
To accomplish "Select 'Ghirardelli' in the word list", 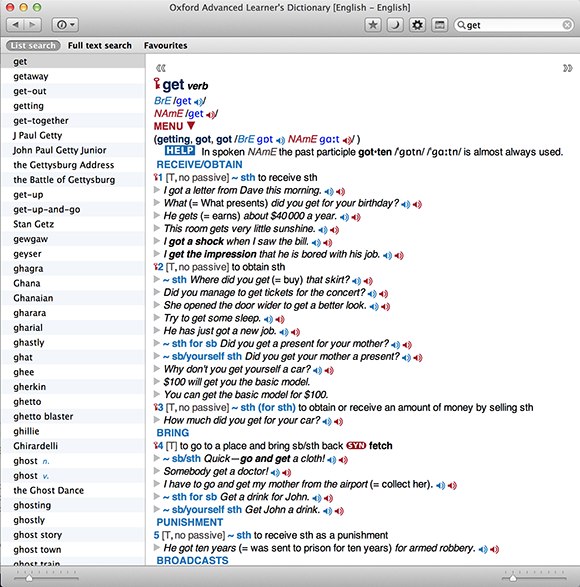I will pos(73,446).
